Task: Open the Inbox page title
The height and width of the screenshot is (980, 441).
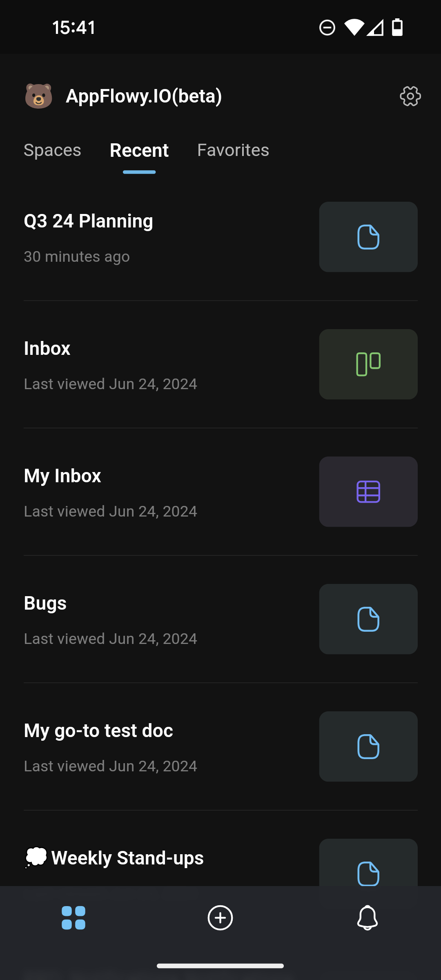Action: click(x=47, y=348)
